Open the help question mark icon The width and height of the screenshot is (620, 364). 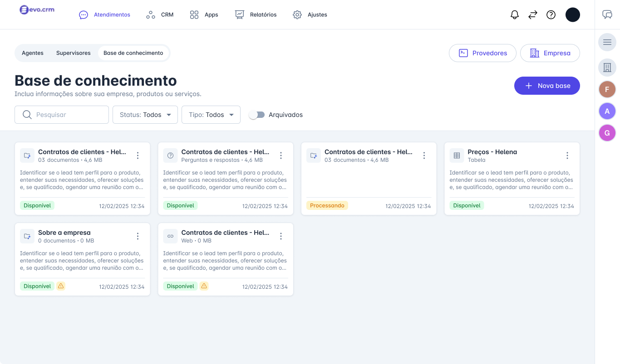(x=551, y=15)
